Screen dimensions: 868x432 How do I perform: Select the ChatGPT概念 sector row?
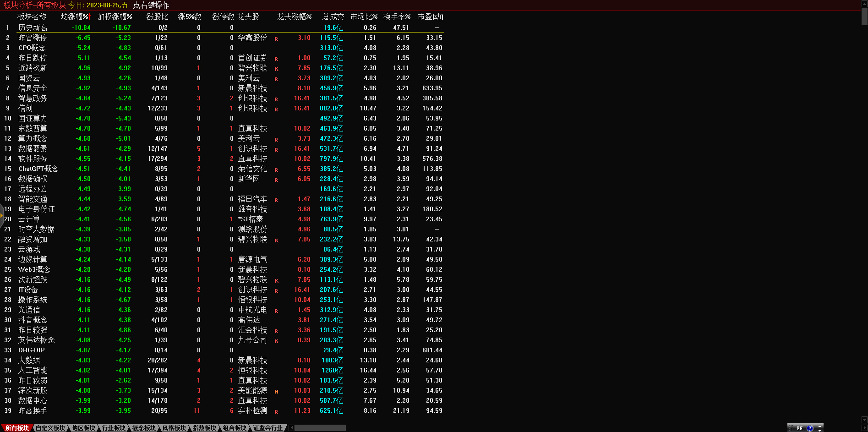(38, 169)
